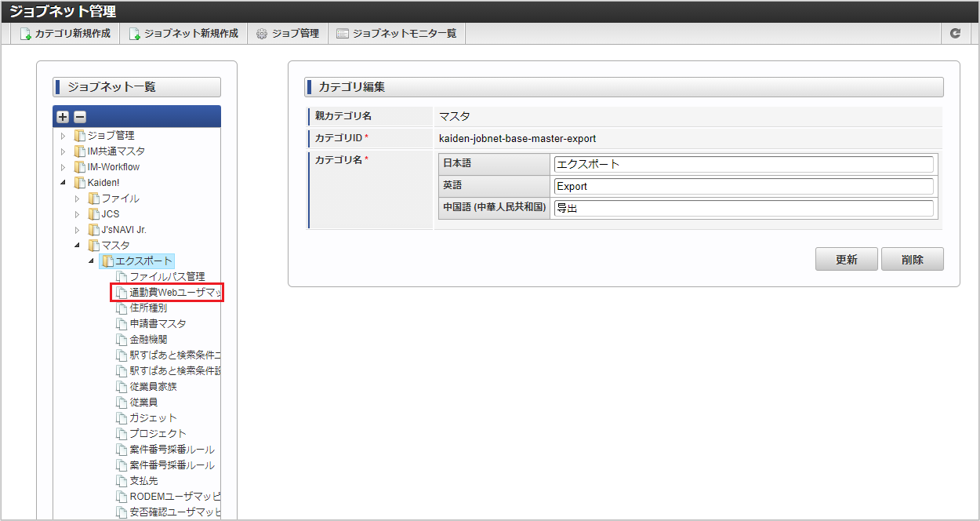
Task: Expand the JCS tree node arrow
Action: tap(77, 214)
